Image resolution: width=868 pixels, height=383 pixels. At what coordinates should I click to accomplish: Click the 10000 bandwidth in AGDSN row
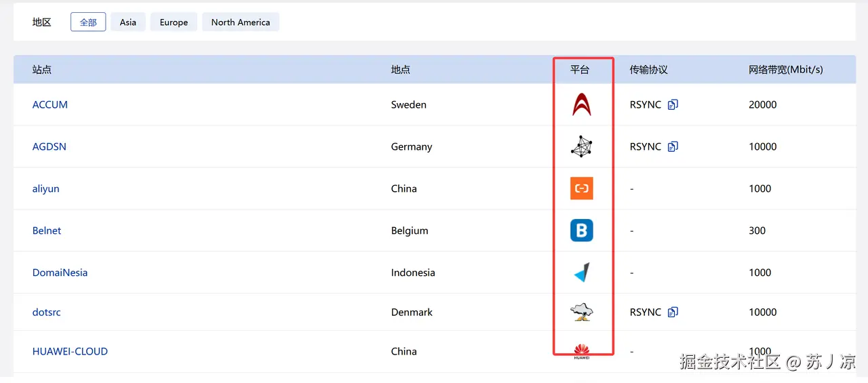(763, 146)
